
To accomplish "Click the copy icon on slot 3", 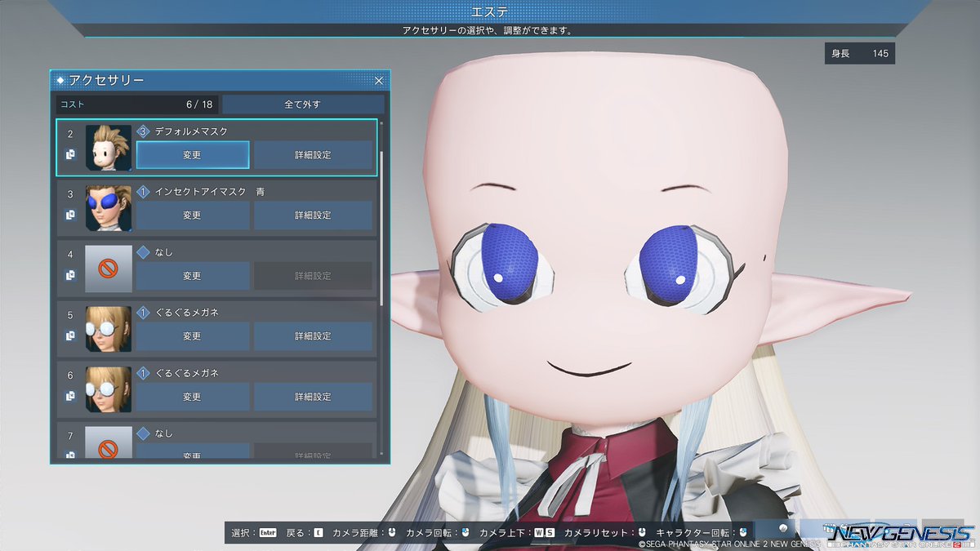I will pyautogui.click(x=70, y=216).
